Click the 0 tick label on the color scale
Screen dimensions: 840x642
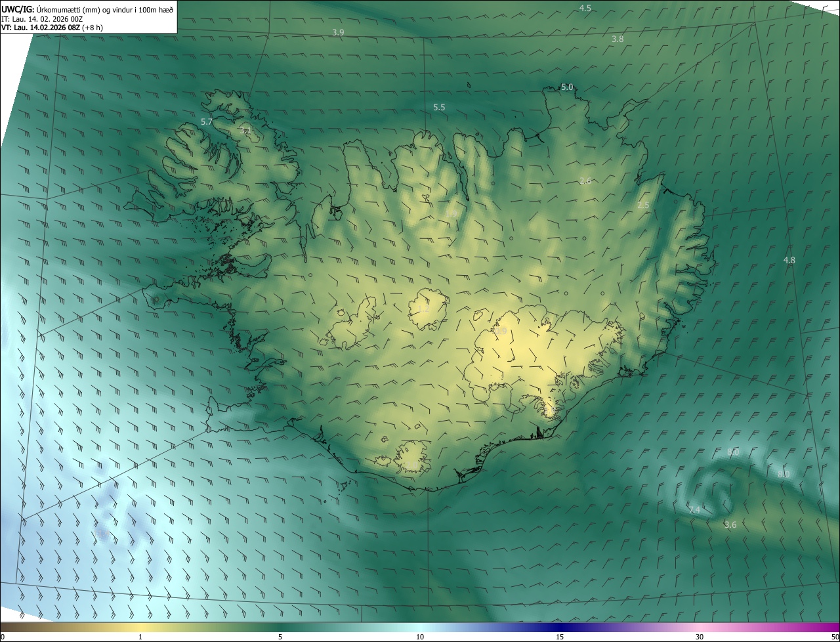[3, 637]
